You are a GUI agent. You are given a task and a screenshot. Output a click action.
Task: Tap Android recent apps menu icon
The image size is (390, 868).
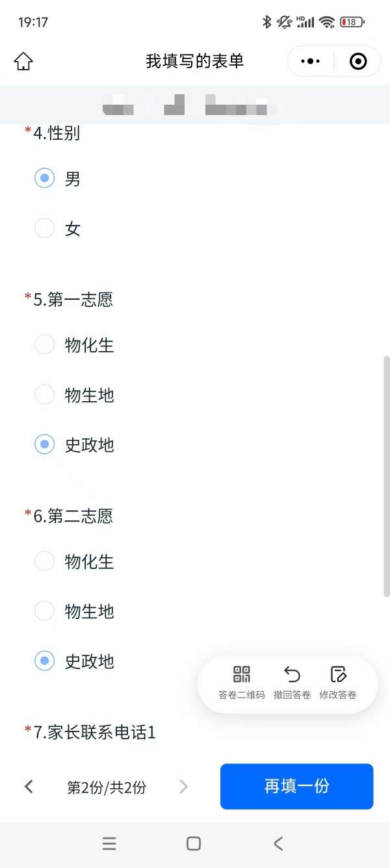[x=109, y=844]
